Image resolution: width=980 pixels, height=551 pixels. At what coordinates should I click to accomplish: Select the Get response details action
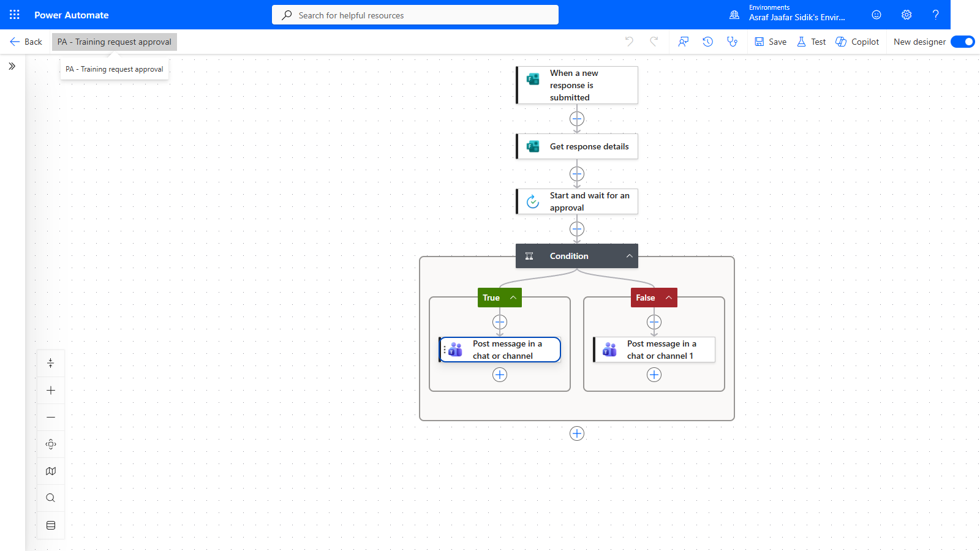coord(577,146)
